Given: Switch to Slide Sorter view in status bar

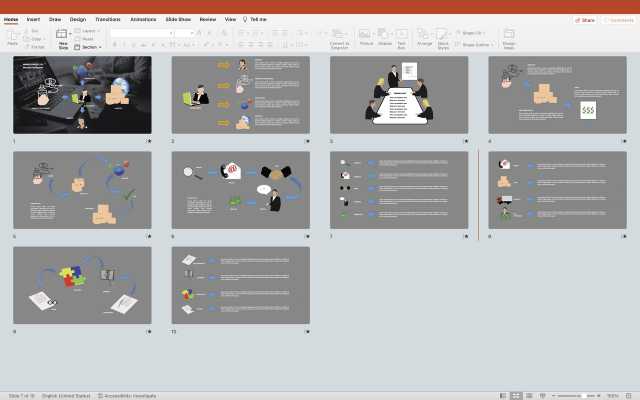Looking at the screenshot, I should click(516, 395).
